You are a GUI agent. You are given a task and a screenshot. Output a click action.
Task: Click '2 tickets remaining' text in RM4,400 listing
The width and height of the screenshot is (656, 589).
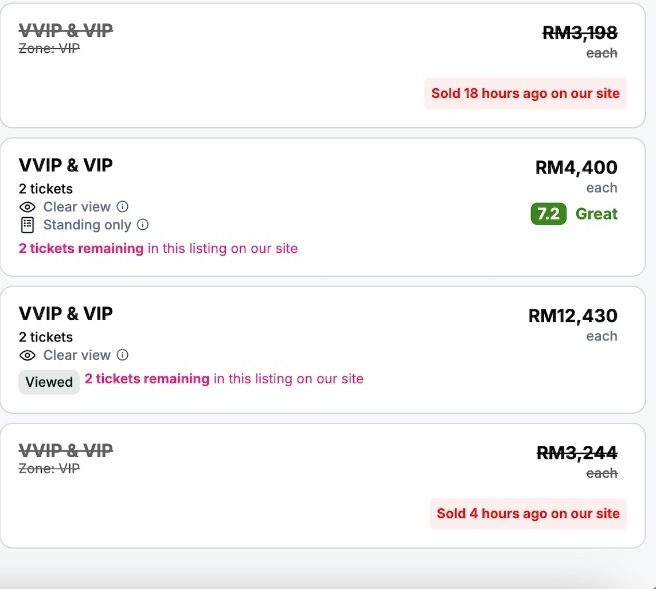(81, 248)
